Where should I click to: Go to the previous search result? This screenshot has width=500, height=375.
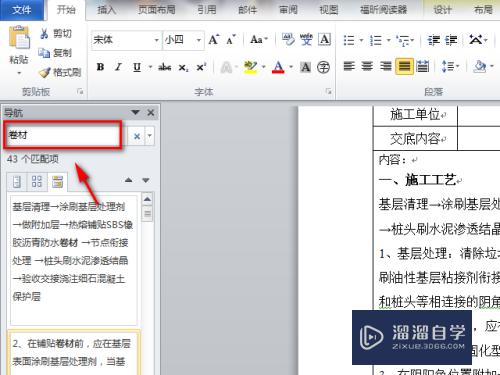[128, 180]
